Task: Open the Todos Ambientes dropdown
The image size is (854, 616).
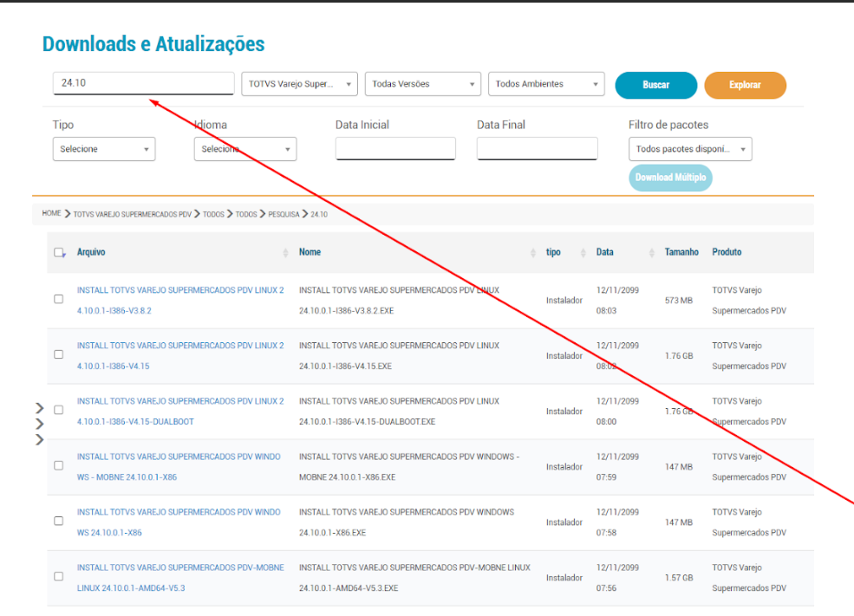Action: tap(546, 84)
